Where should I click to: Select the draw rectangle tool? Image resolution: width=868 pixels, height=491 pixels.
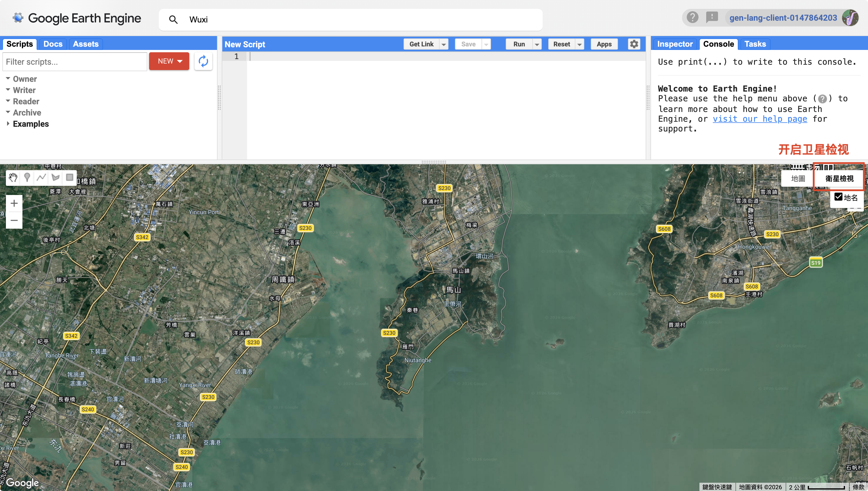click(x=70, y=177)
